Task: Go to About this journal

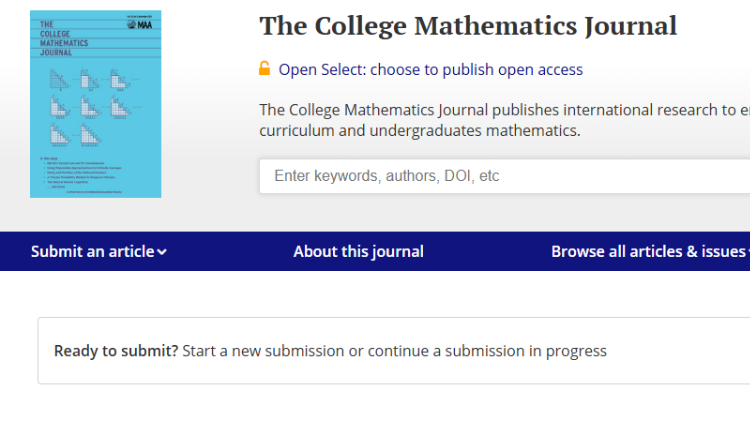Action: 358,251
